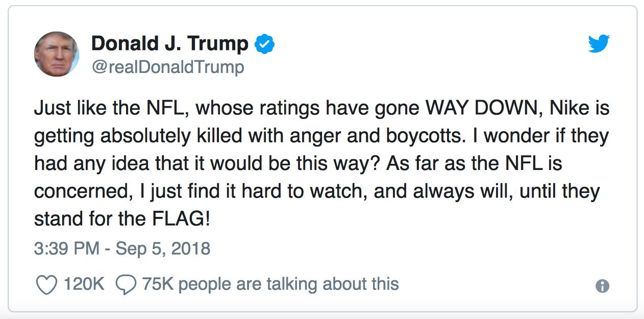Screen dimensions: 644x319
Task: Click the verified badge next to Donald J. Trump
Action: (x=265, y=43)
